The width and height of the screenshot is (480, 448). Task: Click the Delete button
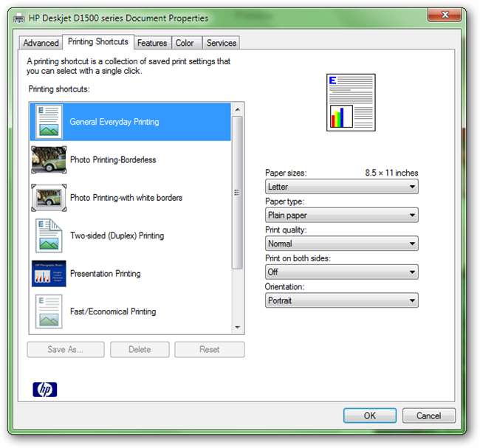(x=140, y=349)
